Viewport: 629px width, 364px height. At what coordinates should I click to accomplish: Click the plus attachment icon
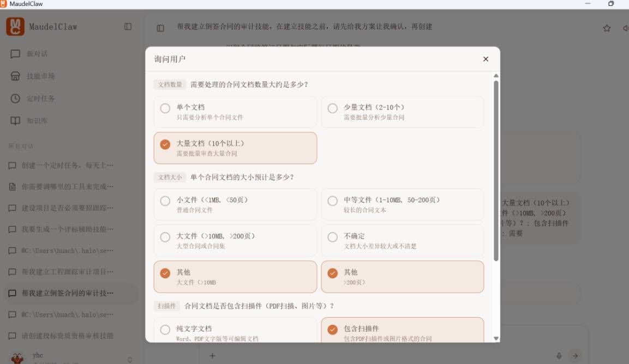(x=213, y=356)
